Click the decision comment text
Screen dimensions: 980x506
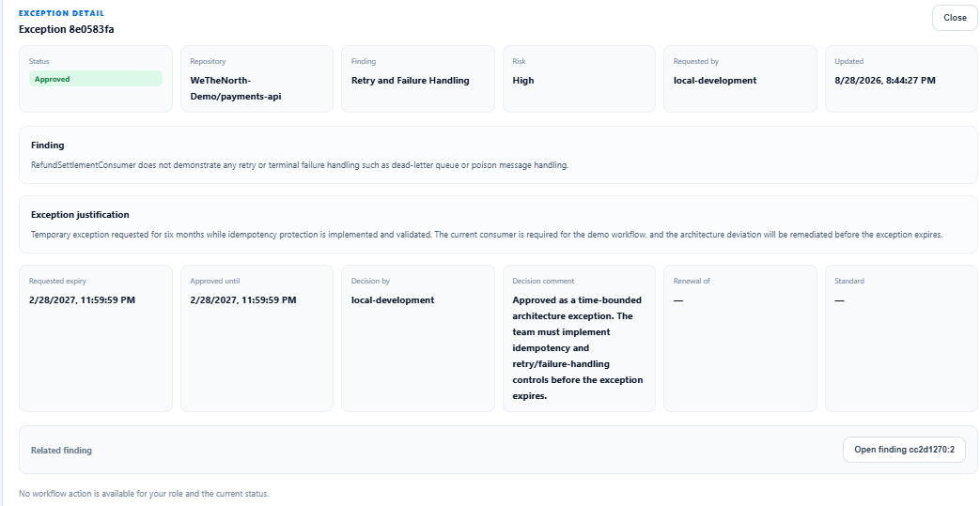578,348
